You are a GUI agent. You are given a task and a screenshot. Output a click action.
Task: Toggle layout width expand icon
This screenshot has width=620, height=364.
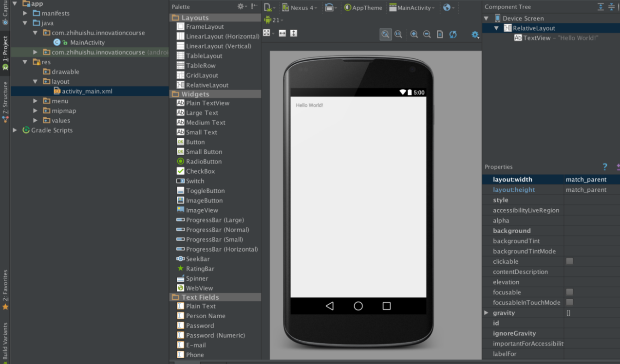[x=282, y=33]
